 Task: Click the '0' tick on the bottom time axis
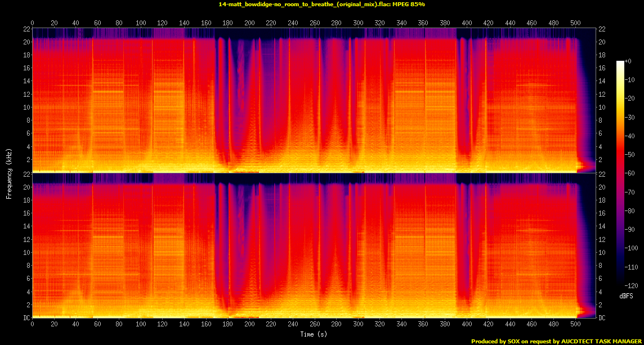tap(33, 325)
